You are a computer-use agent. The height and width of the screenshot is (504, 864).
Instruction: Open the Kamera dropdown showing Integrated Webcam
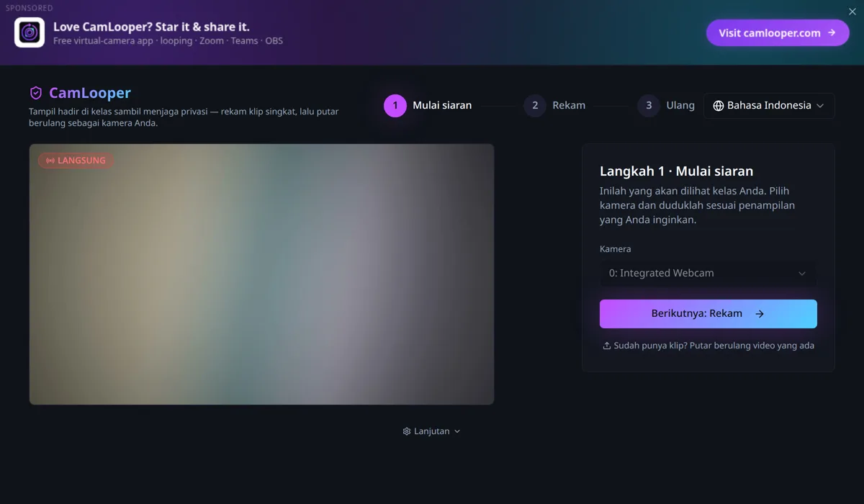(708, 274)
